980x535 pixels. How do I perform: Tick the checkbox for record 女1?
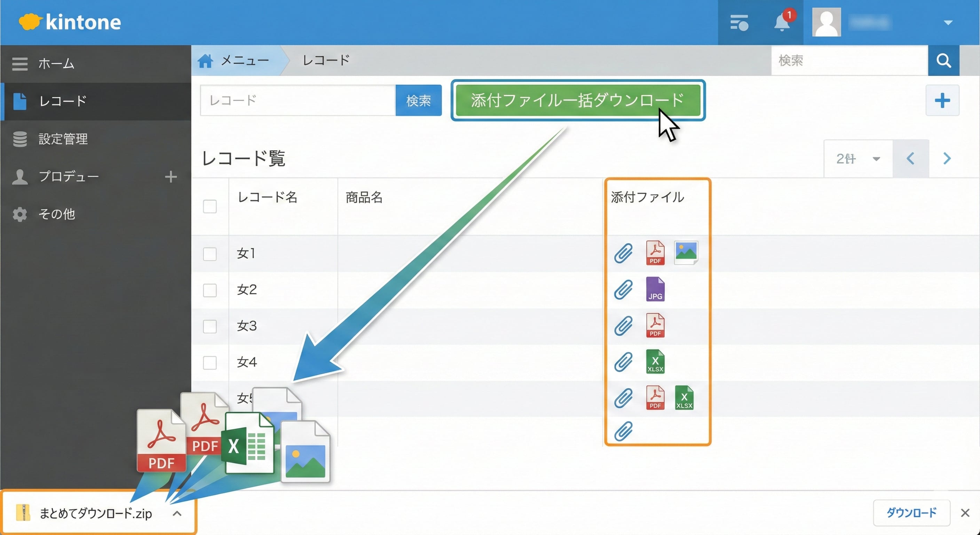[210, 254]
